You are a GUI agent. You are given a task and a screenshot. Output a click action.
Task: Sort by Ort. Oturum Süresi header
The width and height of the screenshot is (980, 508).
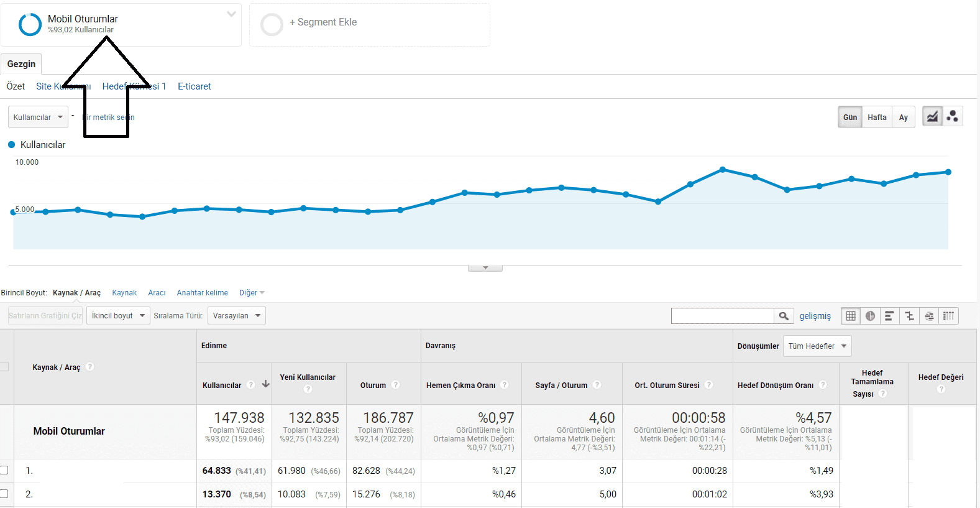667,386
